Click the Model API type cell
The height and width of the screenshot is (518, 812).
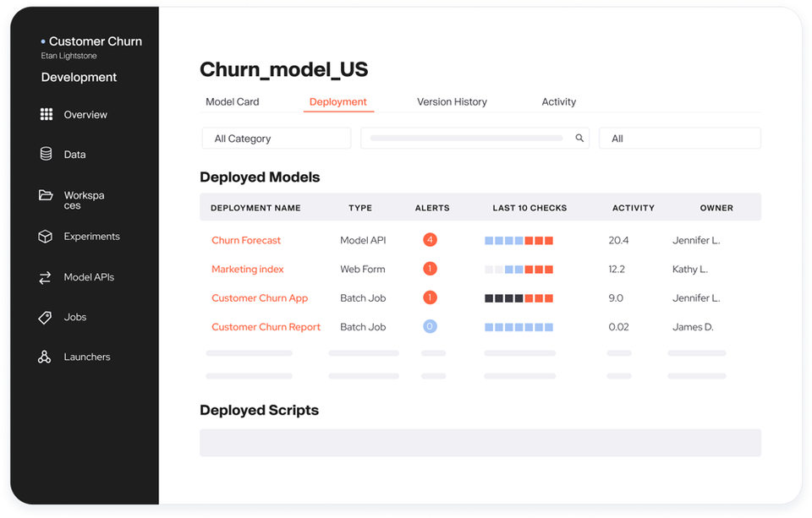tap(363, 240)
